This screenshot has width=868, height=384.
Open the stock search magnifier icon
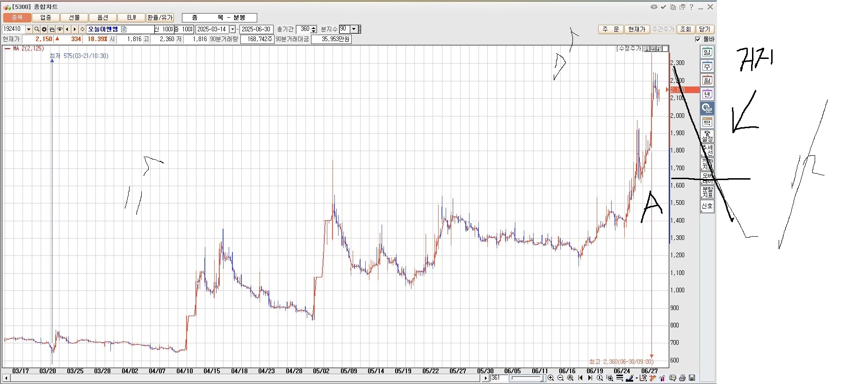pos(36,29)
